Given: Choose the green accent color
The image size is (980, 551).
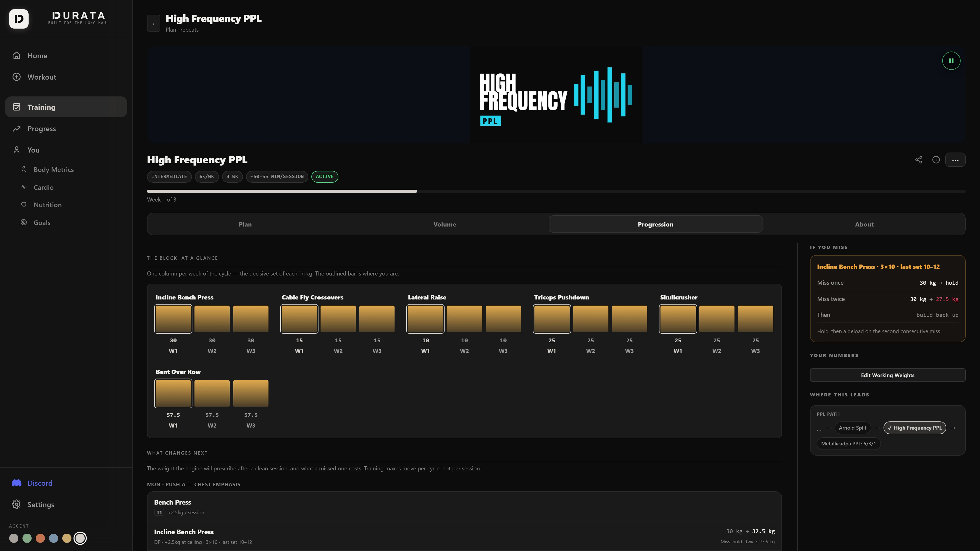Looking at the screenshot, I should pyautogui.click(x=27, y=538).
